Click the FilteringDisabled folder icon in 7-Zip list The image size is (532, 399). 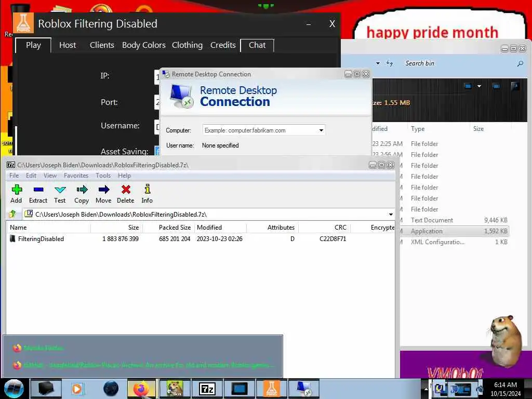coord(12,238)
